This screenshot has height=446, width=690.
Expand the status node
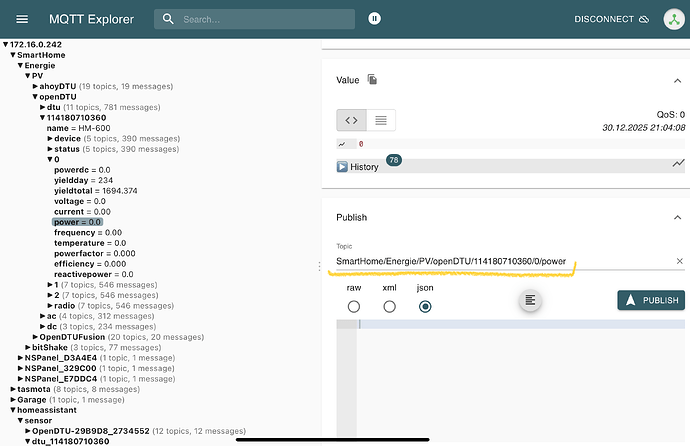pos(50,149)
